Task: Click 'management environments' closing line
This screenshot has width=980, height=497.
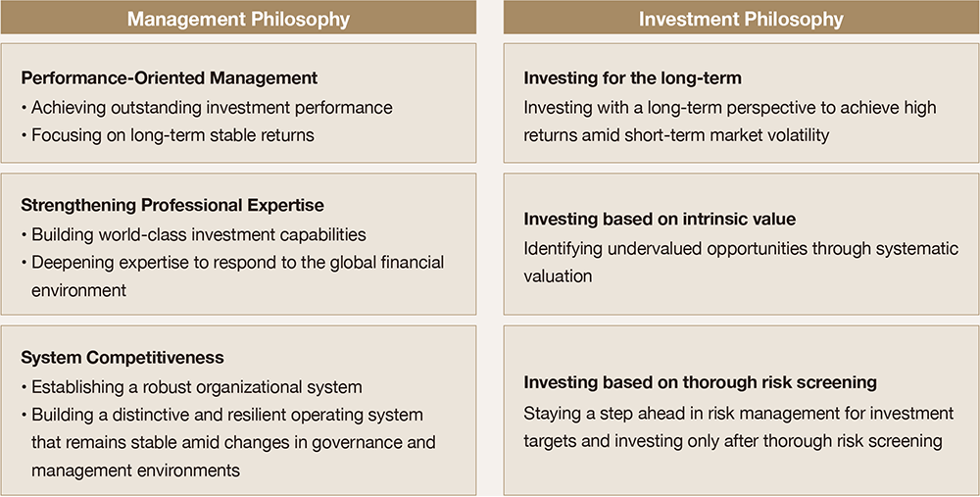Action: click(135, 471)
